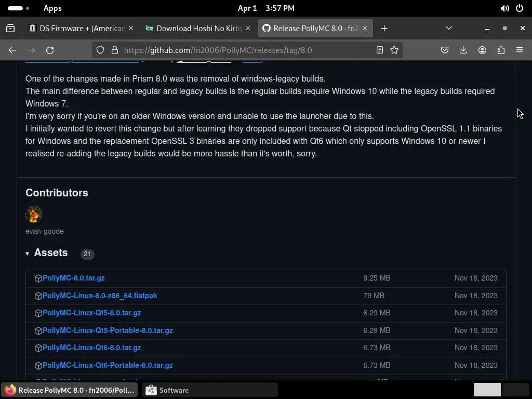Save page to Pocket icon

[x=445, y=50]
